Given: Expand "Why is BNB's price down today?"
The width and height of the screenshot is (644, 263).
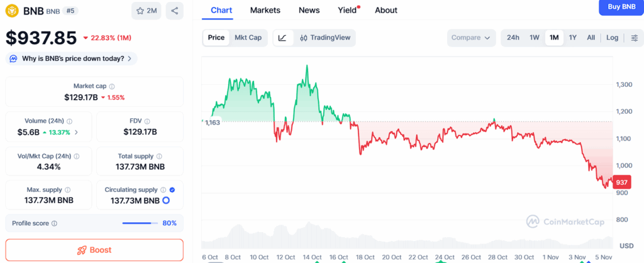Looking at the screenshot, I should (71, 59).
